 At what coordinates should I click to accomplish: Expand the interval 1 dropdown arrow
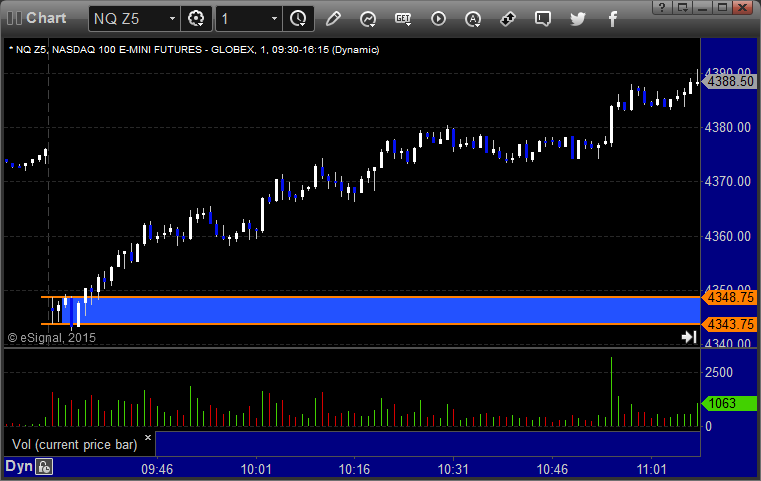click(274, 18)
